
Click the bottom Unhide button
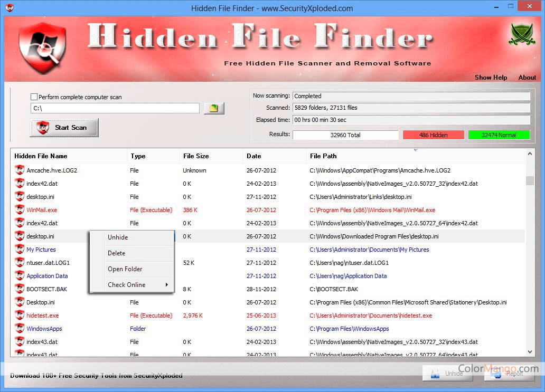(x=448, y=373)
